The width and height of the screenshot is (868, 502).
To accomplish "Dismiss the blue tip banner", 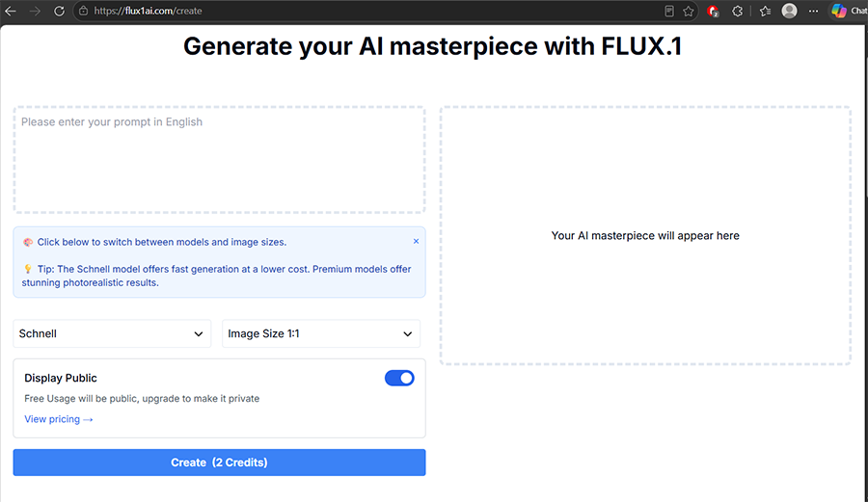I will point(416,242).
